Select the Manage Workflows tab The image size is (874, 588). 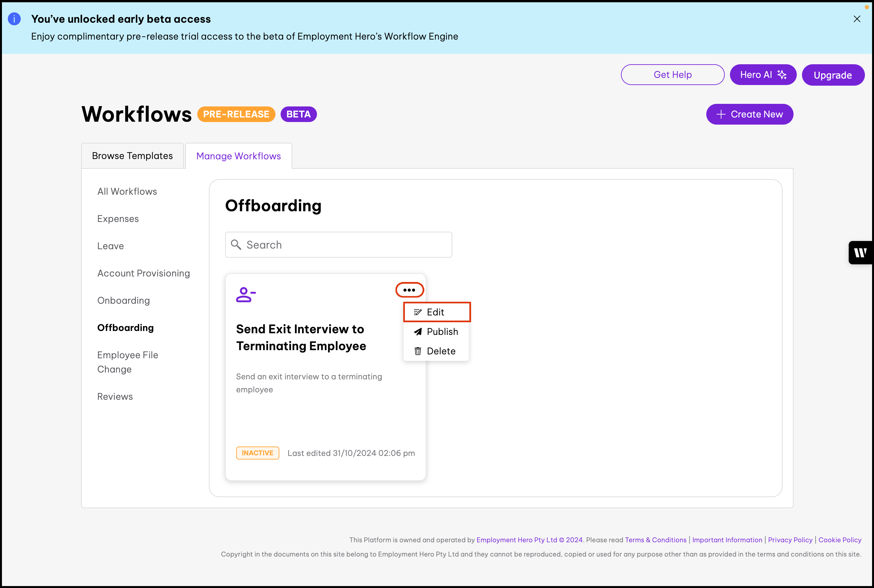238,156
